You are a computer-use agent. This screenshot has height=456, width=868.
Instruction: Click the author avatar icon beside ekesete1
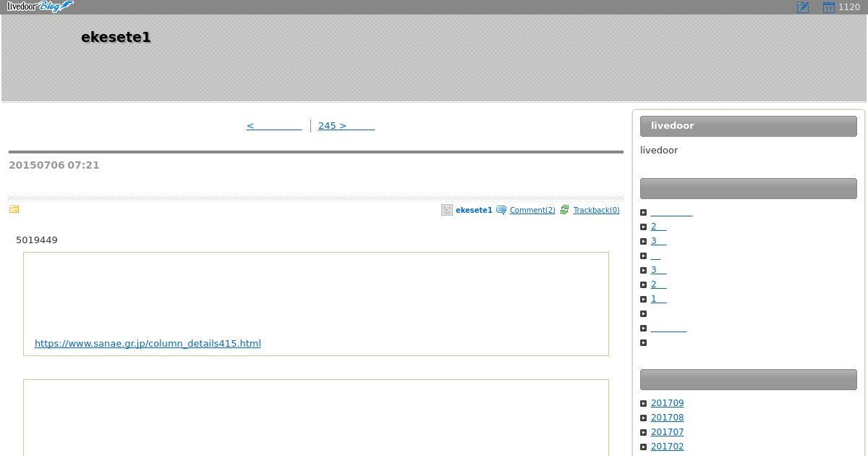(447, 210)
